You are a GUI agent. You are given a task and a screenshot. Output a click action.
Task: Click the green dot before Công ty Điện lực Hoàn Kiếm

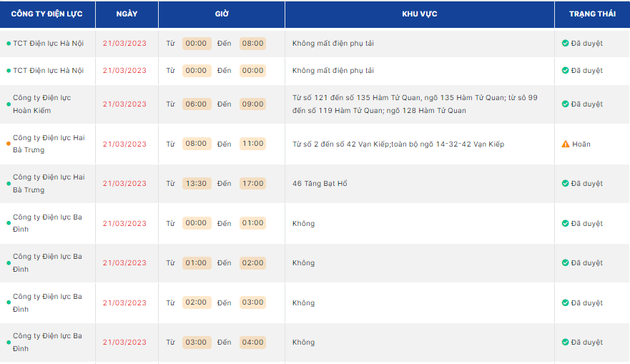click(x=9, y=104)
